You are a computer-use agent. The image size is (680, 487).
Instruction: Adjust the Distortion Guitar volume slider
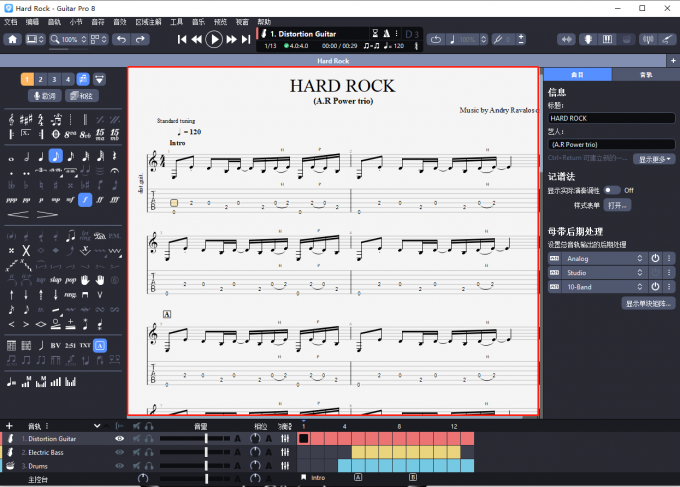pyautogui.click(x=205, y=439)
